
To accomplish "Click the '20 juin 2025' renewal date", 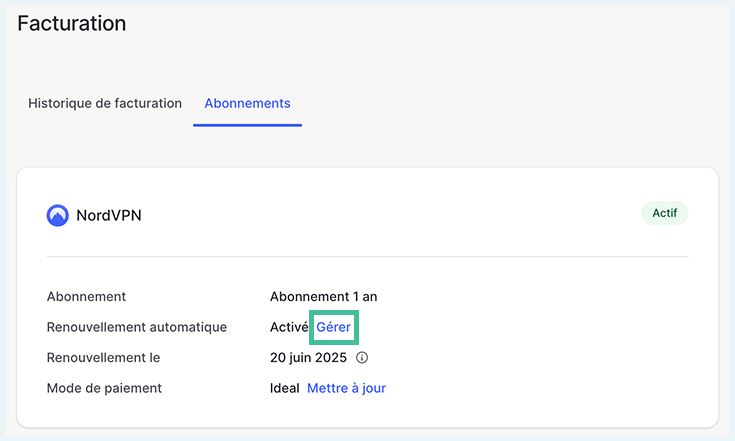I will click(x=308, y=358).
